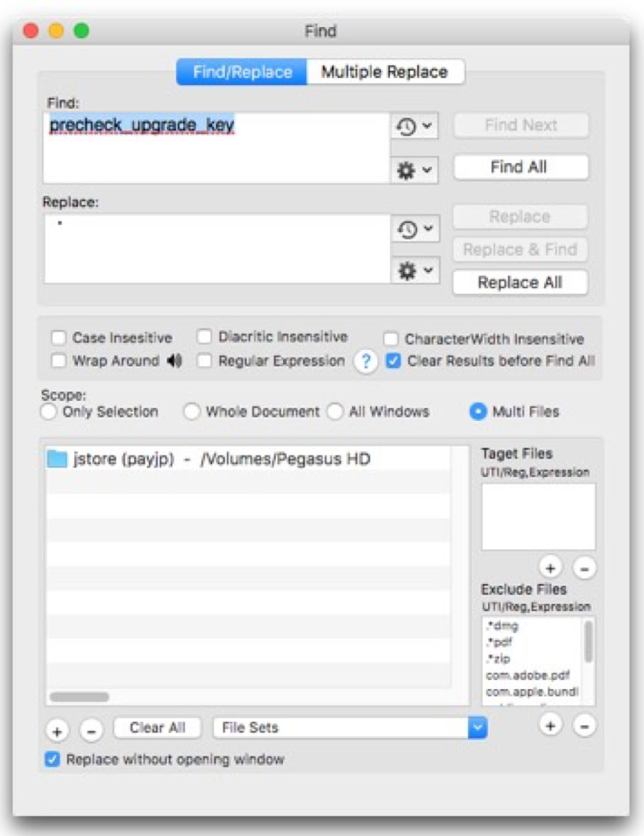Viewport: 644px width, 836px height.
Task: Open Find field gear options menu
Action: coord(415,170)
